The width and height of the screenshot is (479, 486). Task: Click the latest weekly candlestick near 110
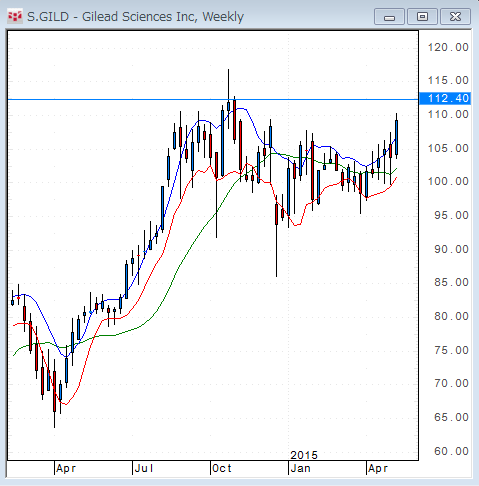pos(397,136)
